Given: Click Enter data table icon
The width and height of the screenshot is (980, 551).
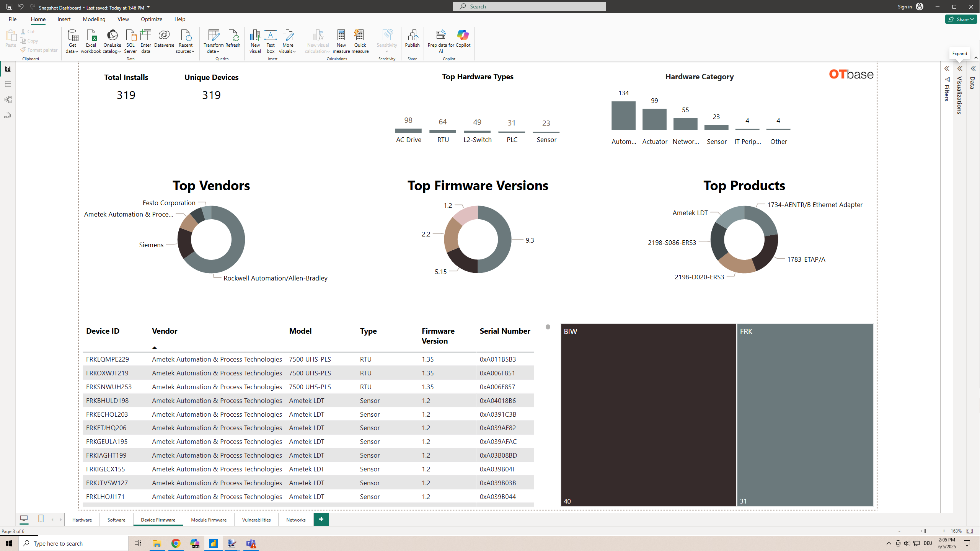Looking at the screenshot, I should point(146,41).
